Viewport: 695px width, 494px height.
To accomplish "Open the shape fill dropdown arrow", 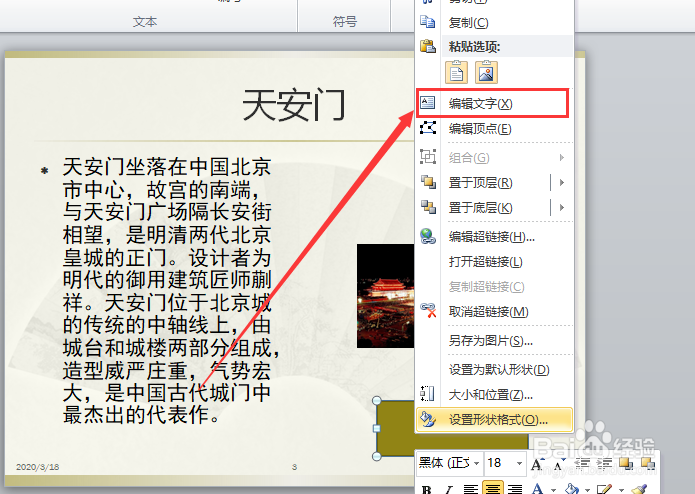I will [x=587, y=490].
